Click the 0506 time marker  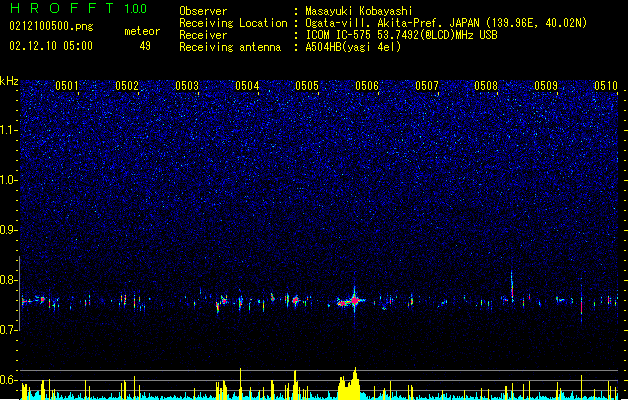367,86
